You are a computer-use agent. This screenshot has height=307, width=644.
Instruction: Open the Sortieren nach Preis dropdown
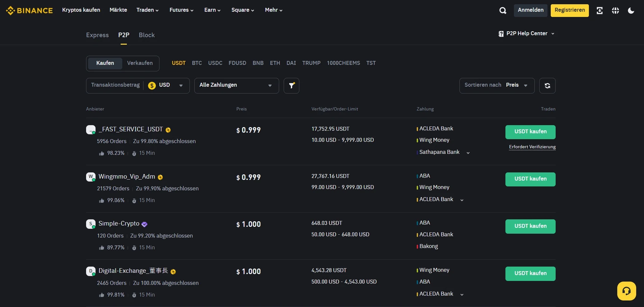497,86
